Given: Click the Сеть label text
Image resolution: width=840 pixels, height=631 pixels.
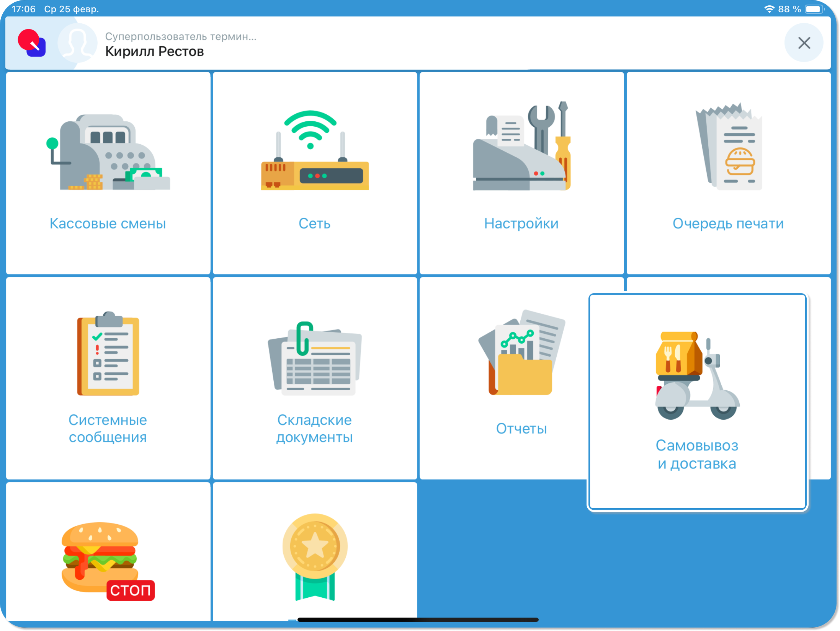Looking at the screenshot, I should [x=315, y=223].
